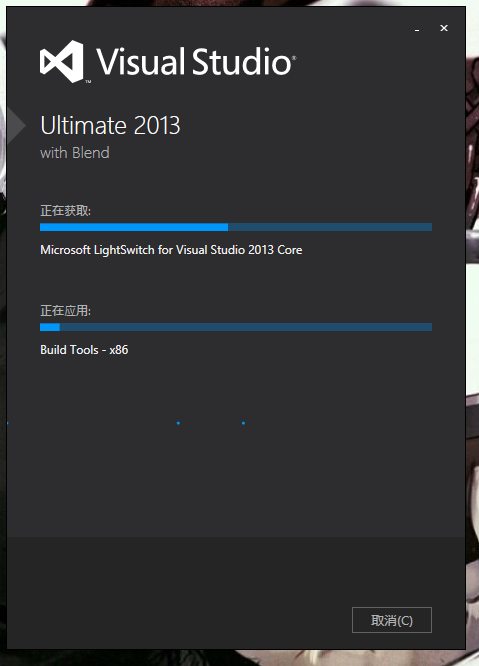Click the 'Microsoft LightSwitch for Visual Studio 2013 Core' text
This screenshot has height=666, width=479.
(171, 250)
